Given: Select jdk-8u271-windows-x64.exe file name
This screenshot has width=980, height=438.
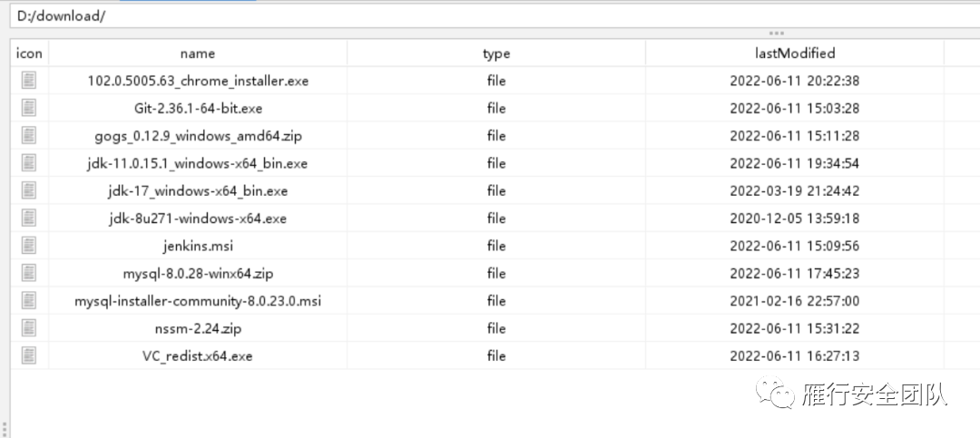Looking at the screenshot, I should 198,219.
